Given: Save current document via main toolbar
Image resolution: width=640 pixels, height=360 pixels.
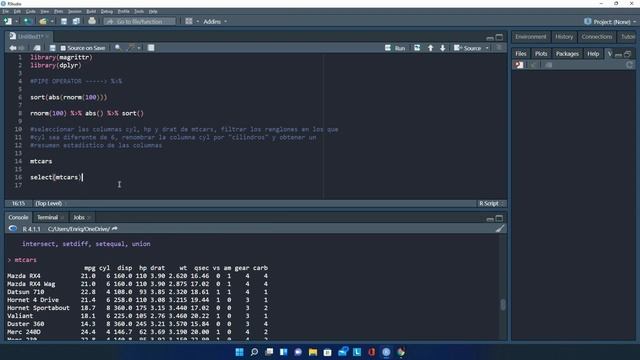Looking at the screenshot, I should coord(64,21).
